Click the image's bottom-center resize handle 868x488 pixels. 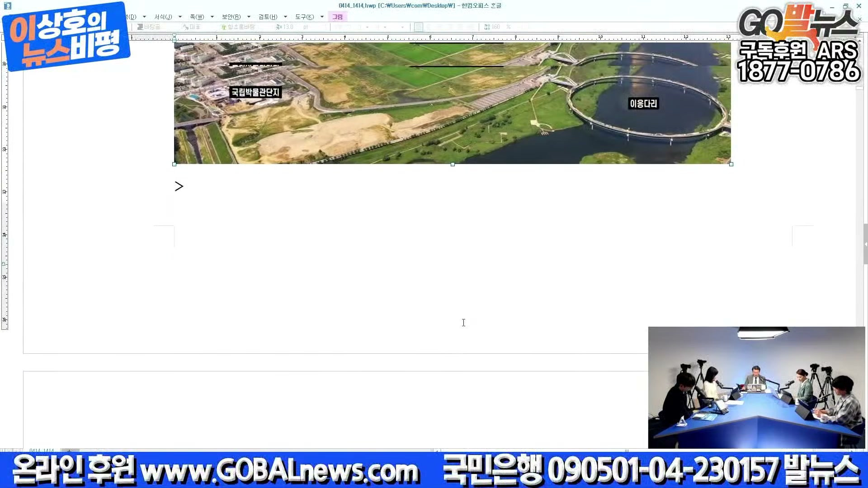tap(453, 164)
